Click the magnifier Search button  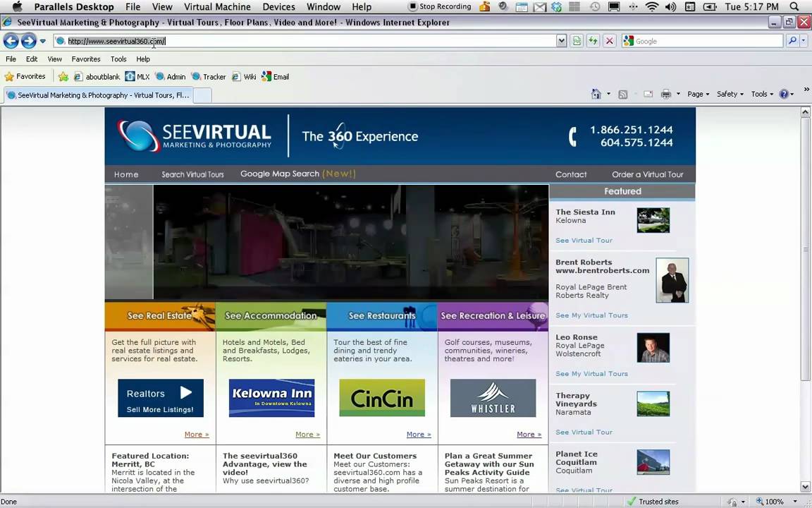click(x=792, y=41)
